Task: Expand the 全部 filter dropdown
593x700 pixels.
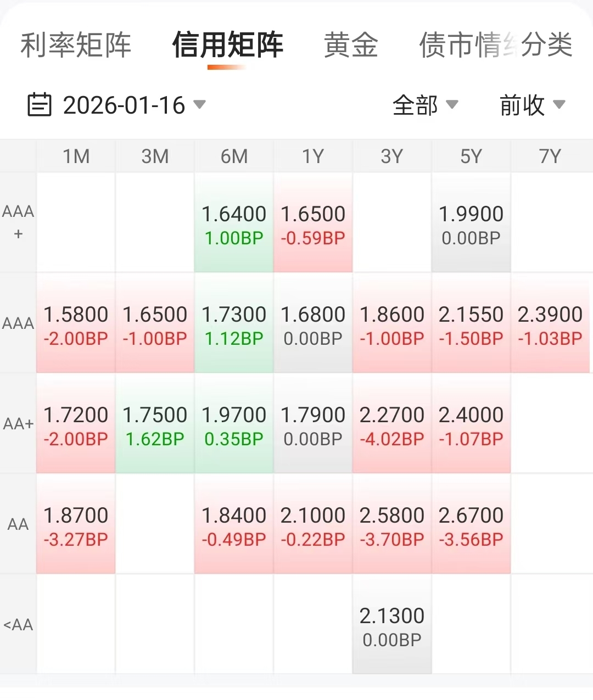Action: point(424,105)
